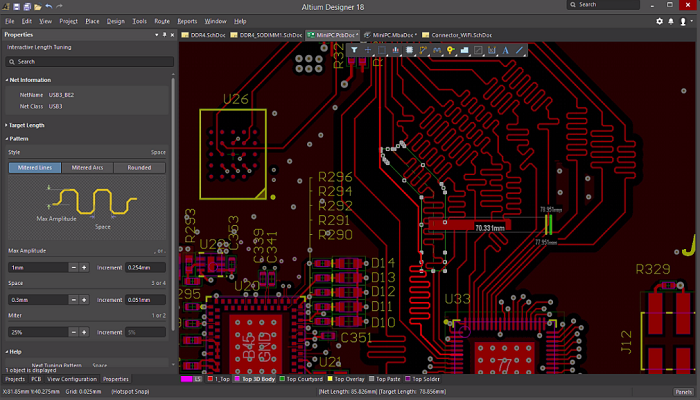Click the Save All documents icon
Image resolution: width=700 pixels, height=400 pixels.
[x=27, y=7]
